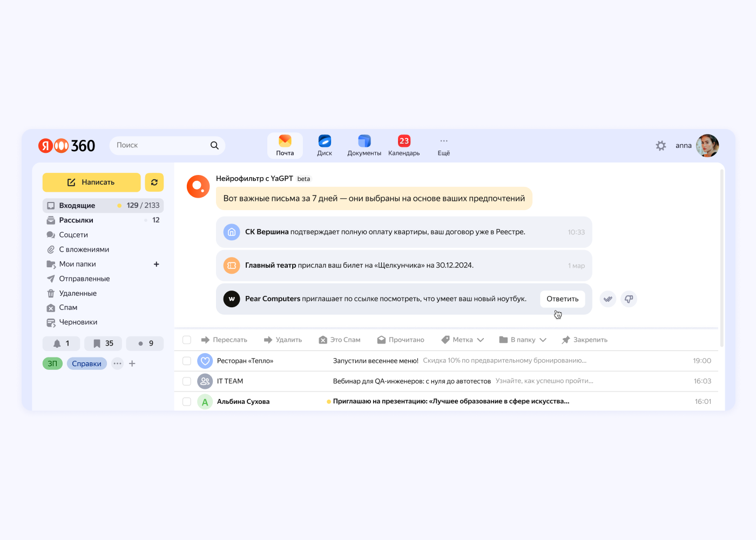Click the Нейрофильтр orange avatar icon
Viewport: 756px width, 540px height.
point(198,186)
